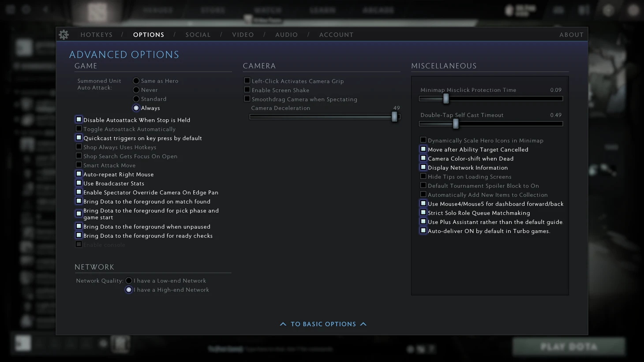Collapse to Basic Options
Image resolution: width=644 pixels, height=362 pixels.
click(323, 324)
